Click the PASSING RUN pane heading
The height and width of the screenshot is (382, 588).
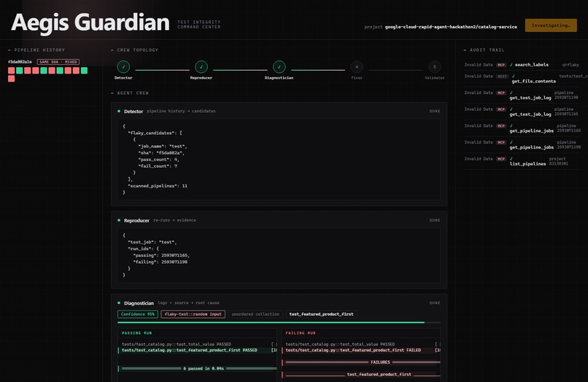pos(137,333)
